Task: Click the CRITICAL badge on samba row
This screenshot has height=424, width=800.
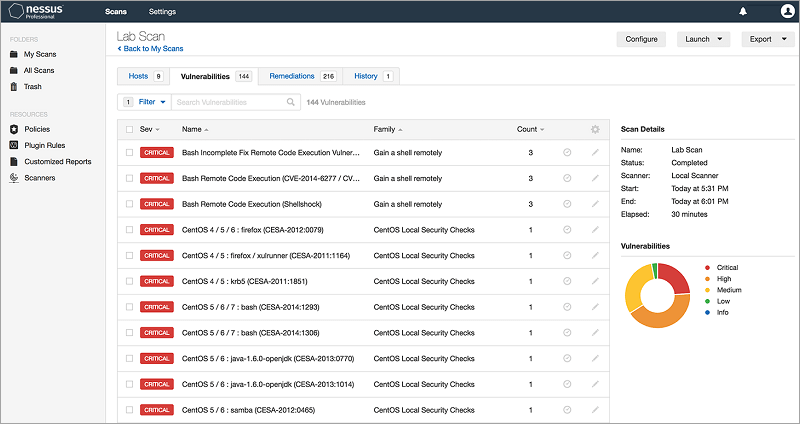Action: [x=157, y=410]
